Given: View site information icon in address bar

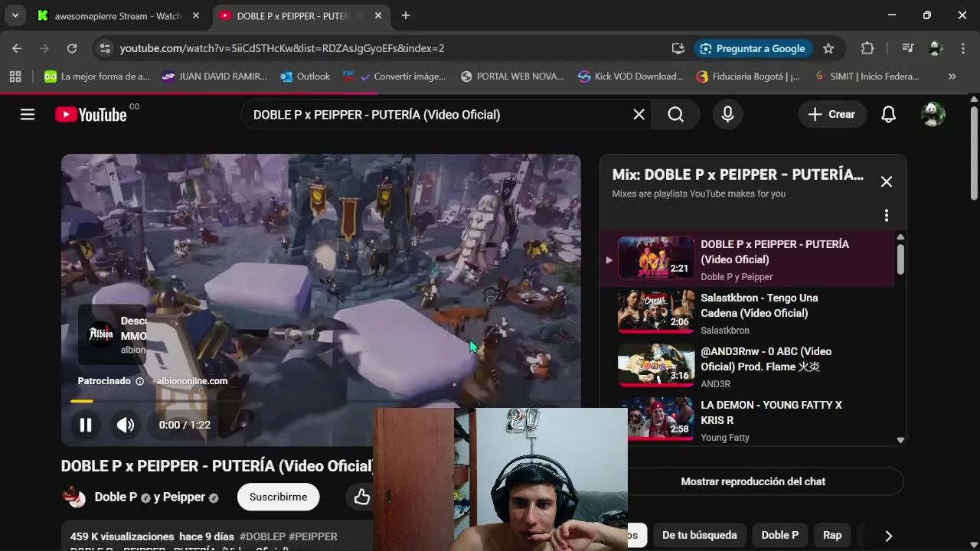Looking at the screenshot, I should point(105,48).
